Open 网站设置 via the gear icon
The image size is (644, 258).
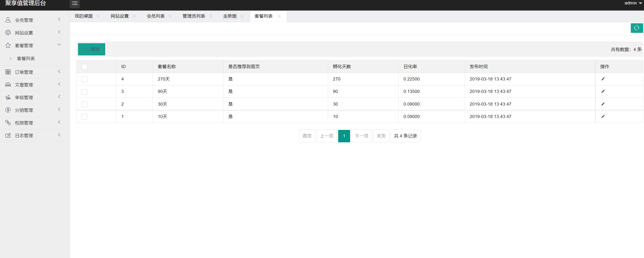tap(8, 32)
